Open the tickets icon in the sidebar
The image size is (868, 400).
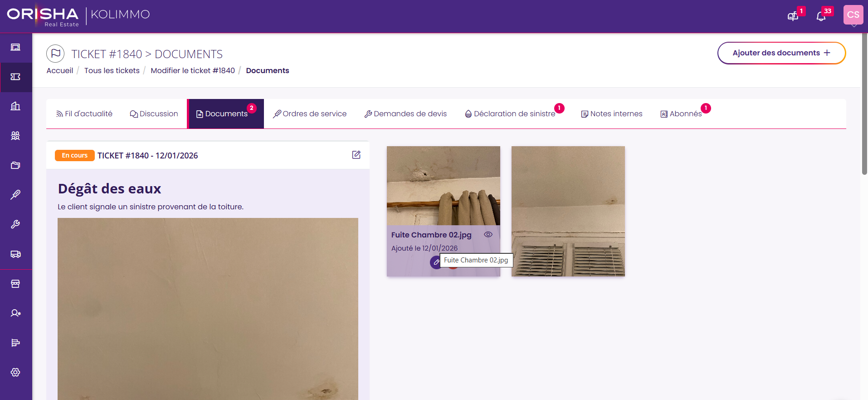(15, 77)
